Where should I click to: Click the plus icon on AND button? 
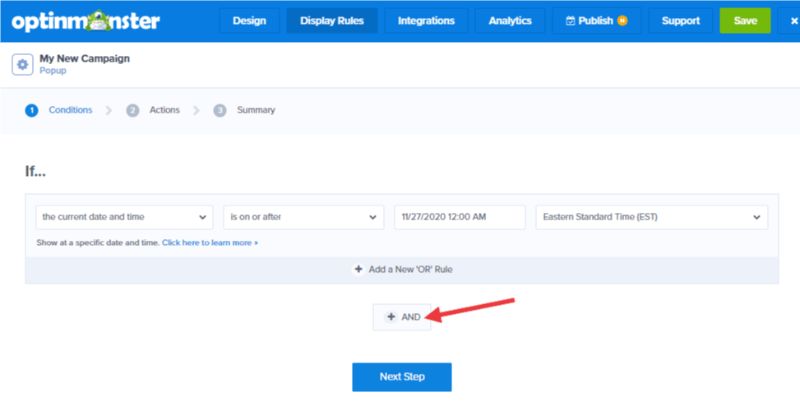[391, 317]
